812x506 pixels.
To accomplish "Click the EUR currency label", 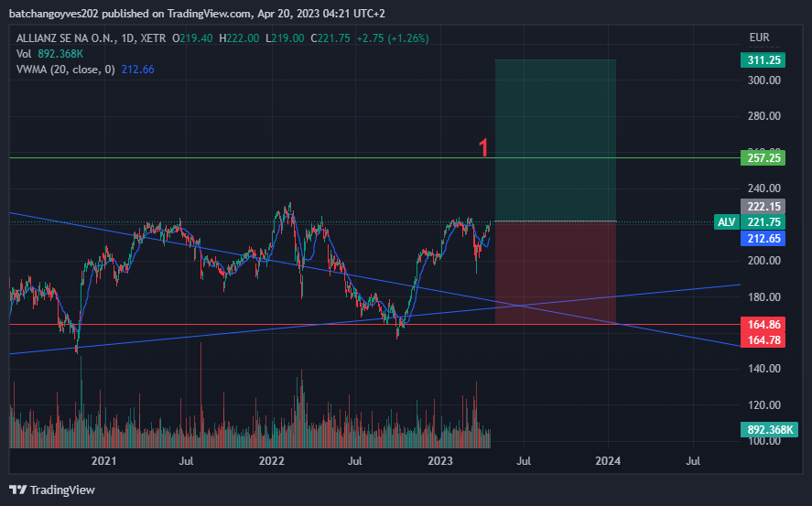I will 759,38.
